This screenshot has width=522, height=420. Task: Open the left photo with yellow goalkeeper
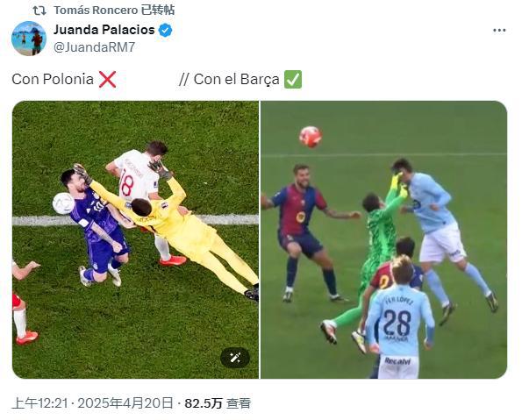click(x=135, y=239)
